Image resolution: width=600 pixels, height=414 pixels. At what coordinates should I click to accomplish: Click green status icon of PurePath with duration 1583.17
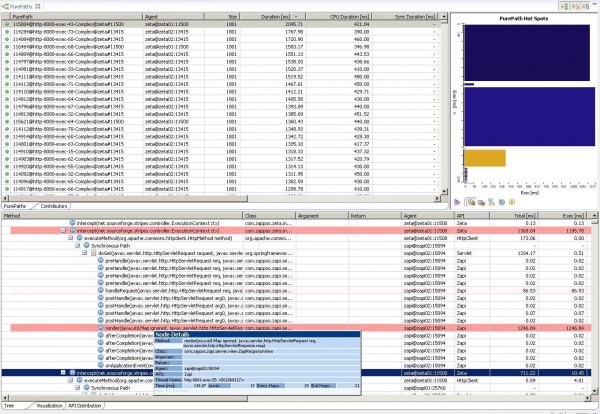(x=7, y=47)
